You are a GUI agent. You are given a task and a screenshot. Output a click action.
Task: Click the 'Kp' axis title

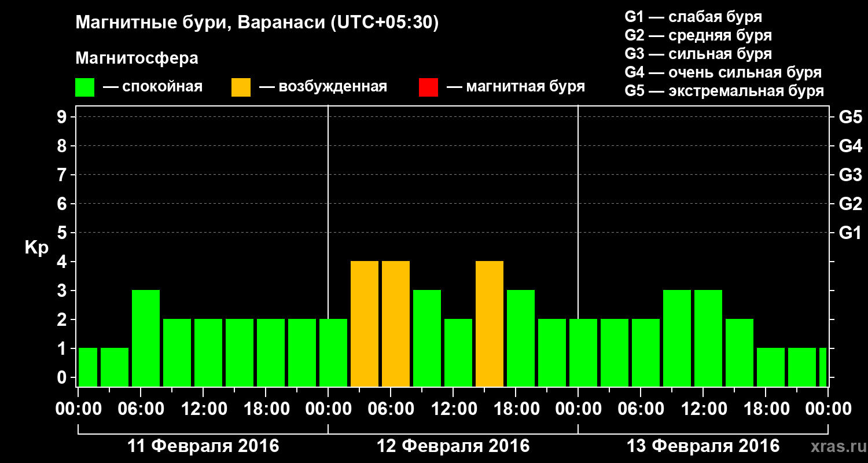coord(36,248)
